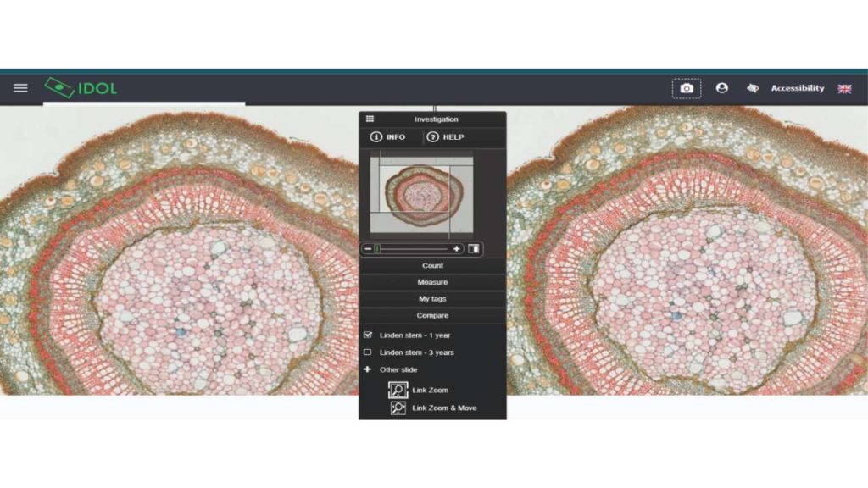Expand the Count section

pos(432,265)
